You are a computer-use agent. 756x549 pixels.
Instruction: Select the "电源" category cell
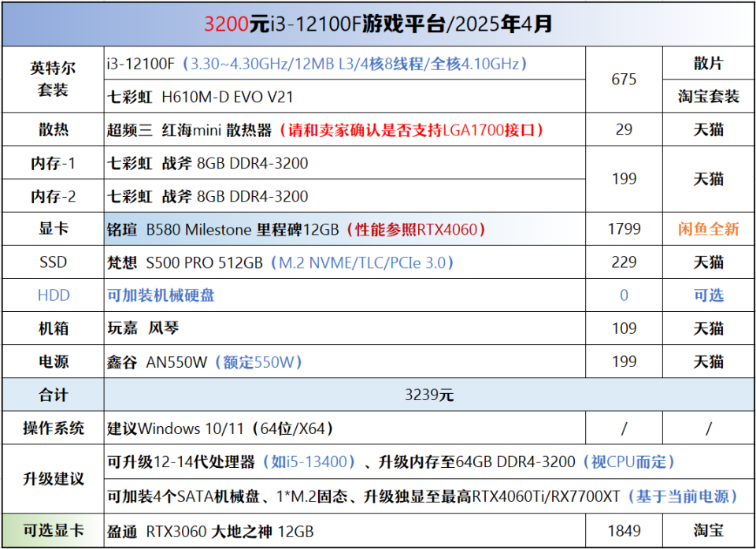[x=53, y=362]
